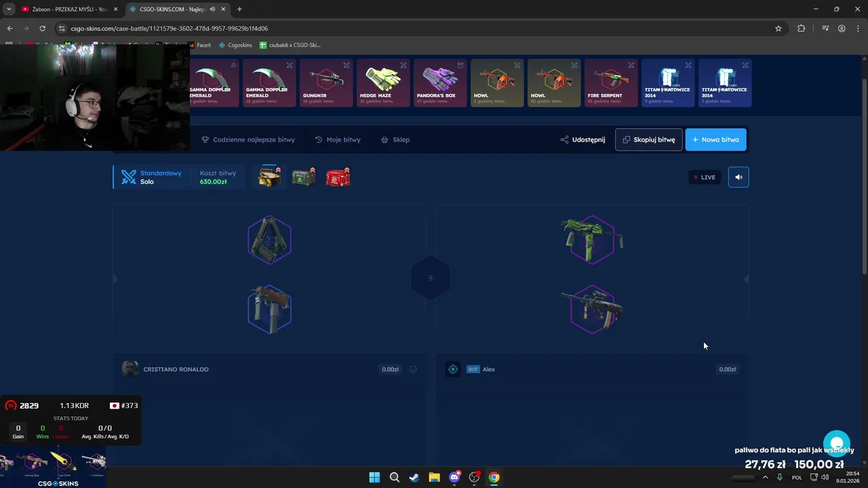Open the media control button in Chrome toolbar

tap(825, 28)
